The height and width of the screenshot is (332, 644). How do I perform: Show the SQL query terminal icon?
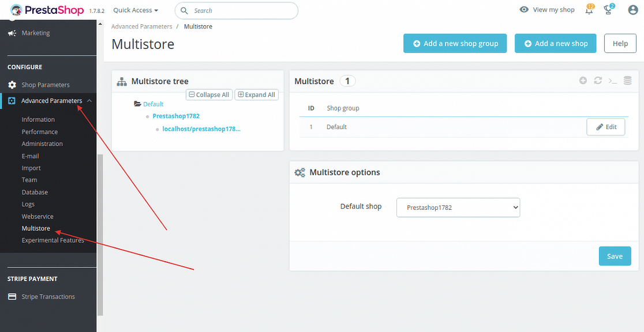pyautogui.click(x=613, y=81)
